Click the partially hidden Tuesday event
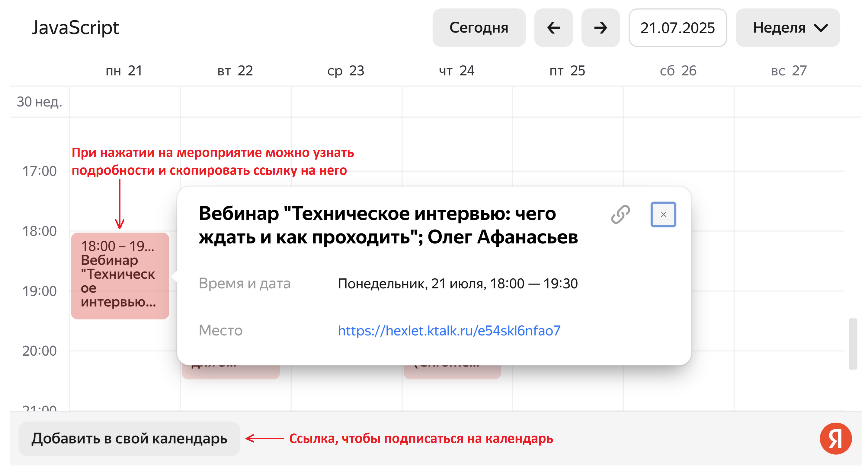The height and width of the screenshot is (473, 868). tap(230, 372)
